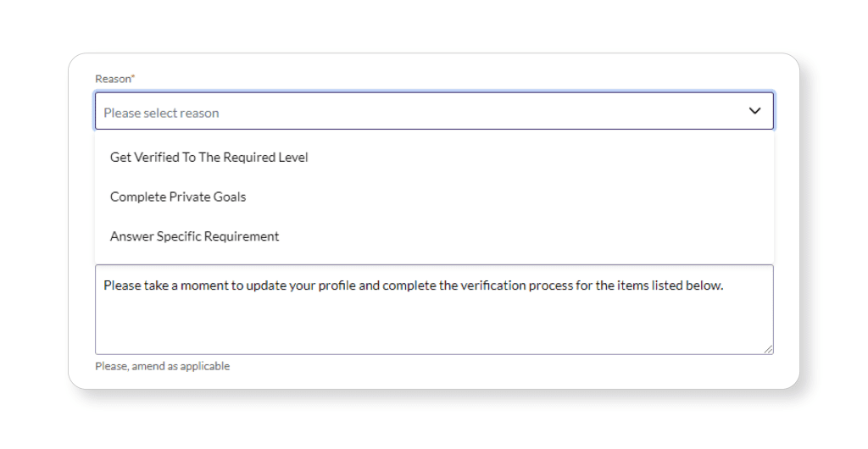The height and width of the screenshot is (449, 868).
Task: Place cursor after 'items listed below.' text
Action: pos(725,285)
